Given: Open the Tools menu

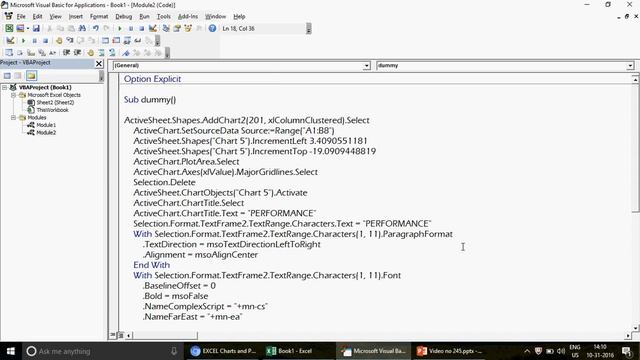Looking at the screenshot, I should [163, 16].
